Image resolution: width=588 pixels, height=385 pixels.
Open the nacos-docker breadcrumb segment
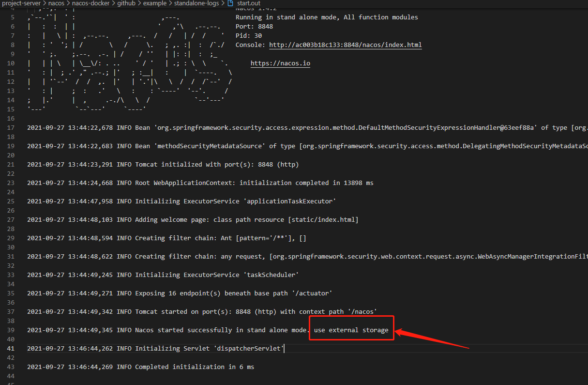pyautogui.click(x=90, y=3)
